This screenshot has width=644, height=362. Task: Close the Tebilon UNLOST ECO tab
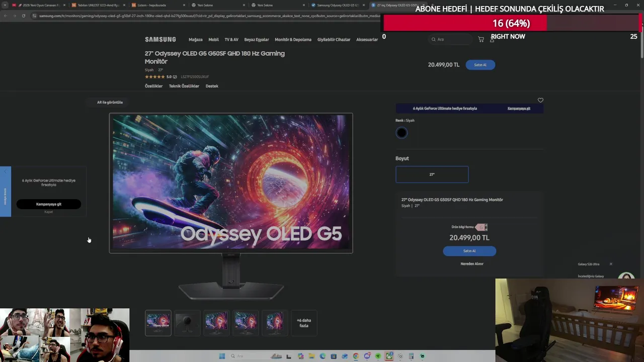[x=124, y=5]
